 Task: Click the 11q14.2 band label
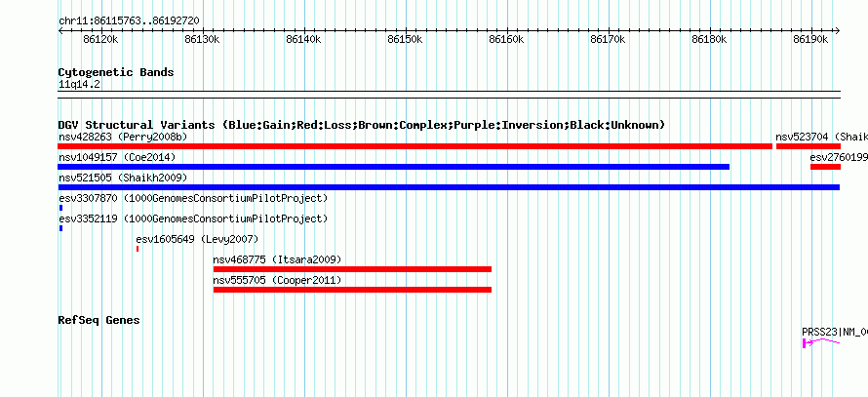80,85
